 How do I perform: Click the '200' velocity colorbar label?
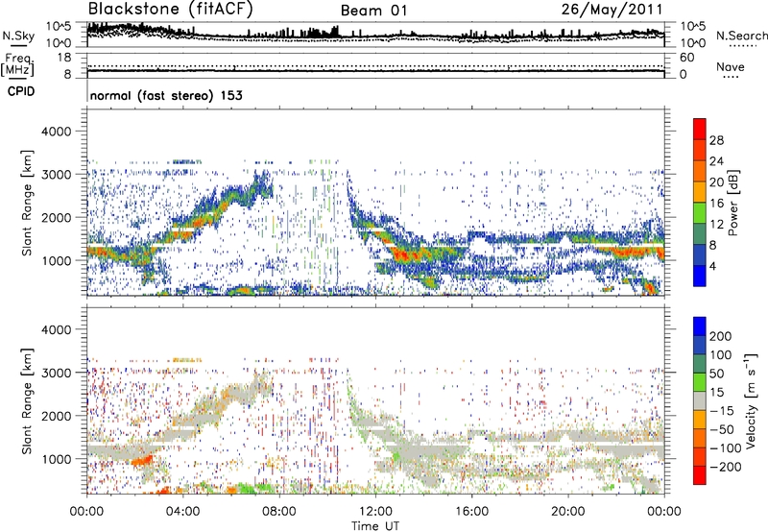tap(721, 336)
